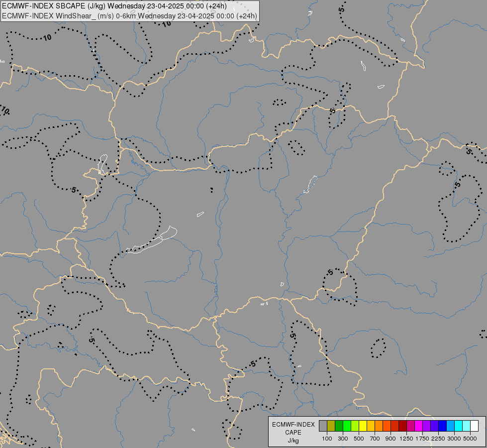Click the 3000 legend tick label
Screen dimensions: 487x448
coord(454,439)
